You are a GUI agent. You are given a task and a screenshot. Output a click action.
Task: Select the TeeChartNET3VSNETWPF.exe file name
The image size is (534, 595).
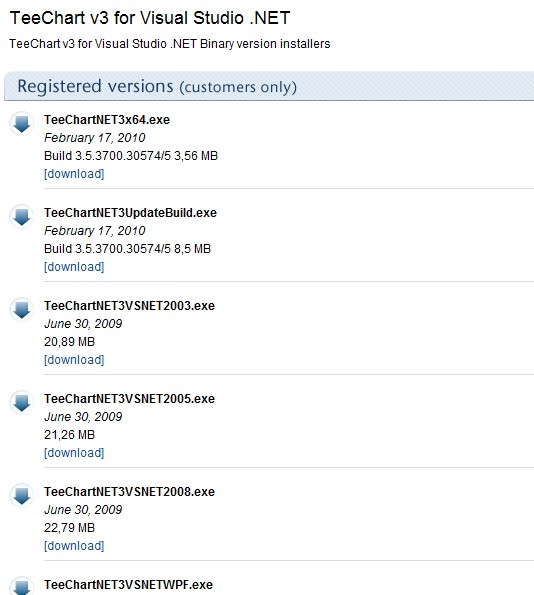128,584
